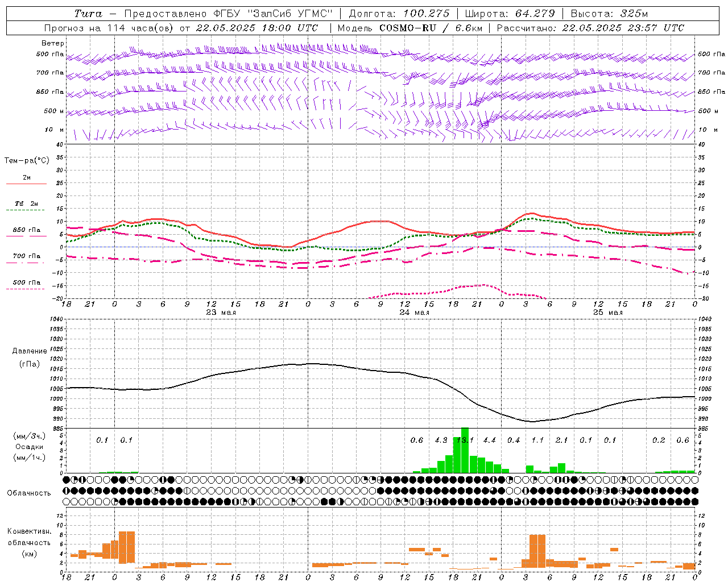Click the "4.4" precipitation value
This screenshot has height=582, width=728.
click(x=489, y=440)
